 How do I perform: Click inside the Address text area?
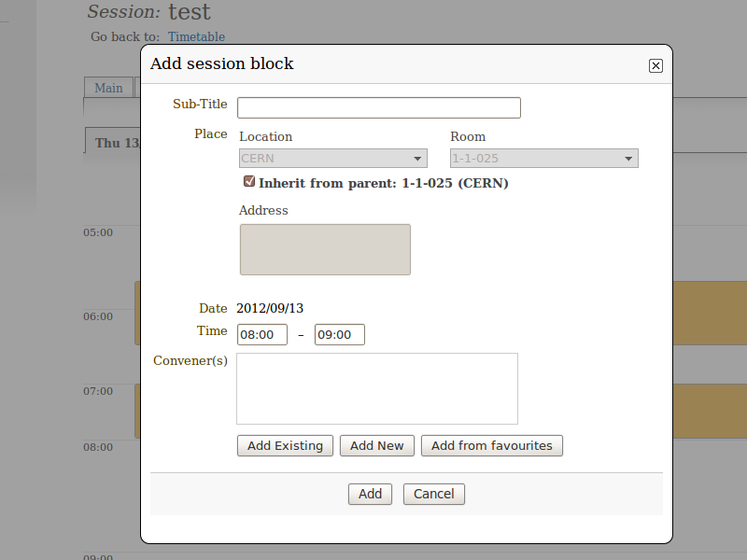[325, 249]
